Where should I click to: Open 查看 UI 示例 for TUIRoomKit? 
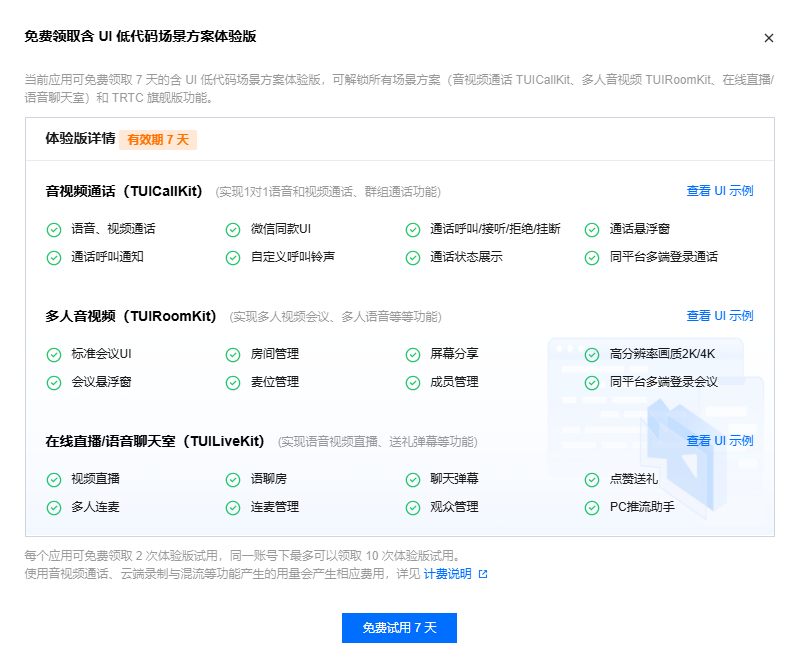720,316
